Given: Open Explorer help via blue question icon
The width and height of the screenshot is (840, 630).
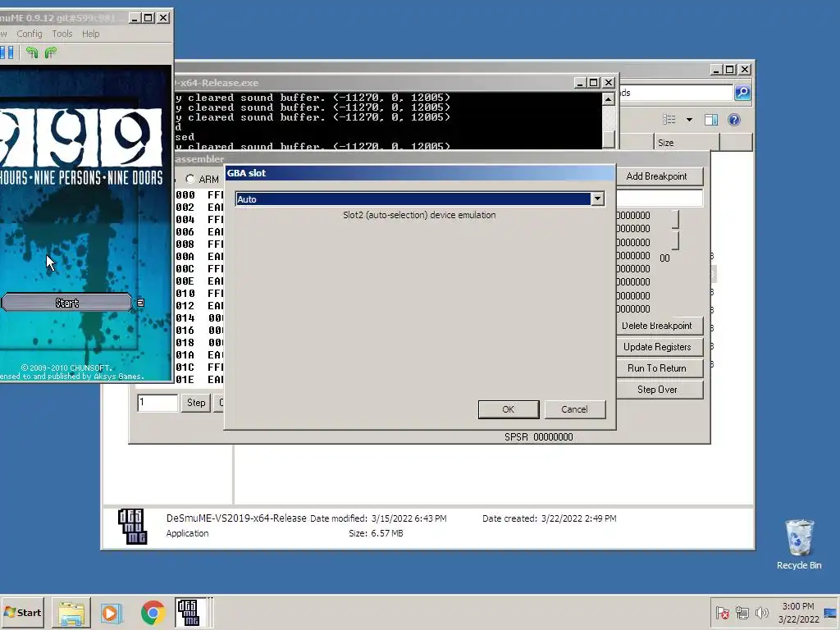Looking at the screenshot, I should tap(734, 120).
